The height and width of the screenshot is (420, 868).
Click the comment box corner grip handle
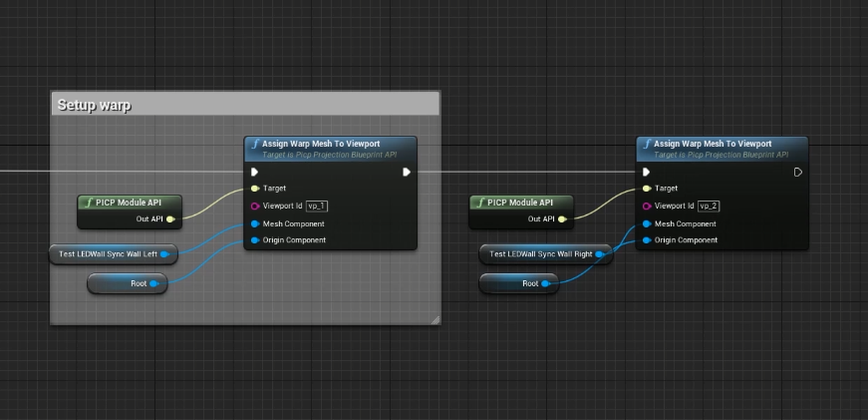coord(435,319)
